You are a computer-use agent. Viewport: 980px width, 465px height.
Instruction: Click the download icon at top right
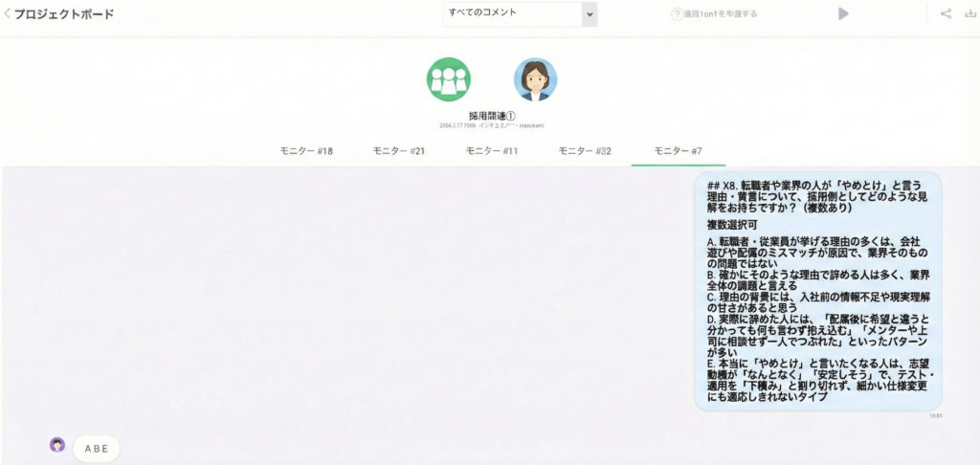click(969, 13)
